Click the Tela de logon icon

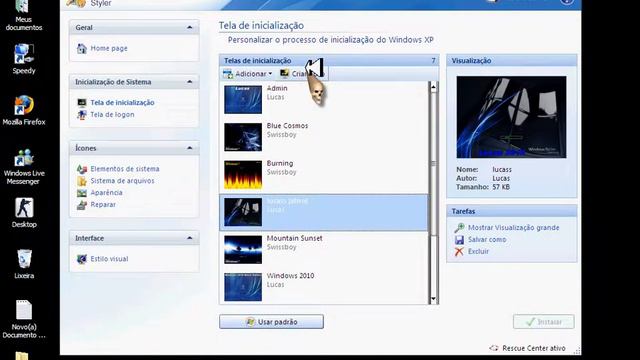[x=82, y=115]
